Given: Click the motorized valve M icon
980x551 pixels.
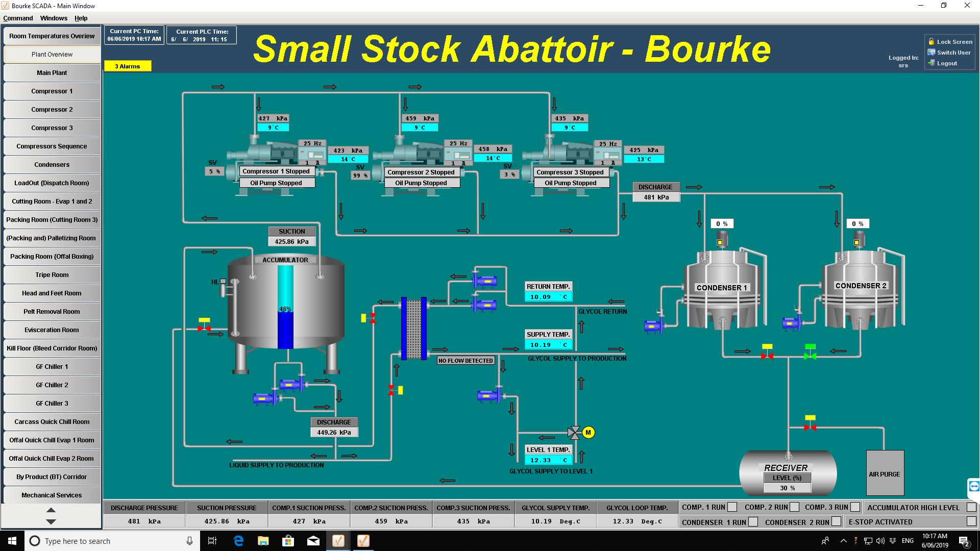Looking at the screenshot, I should [x=588, y=433].
